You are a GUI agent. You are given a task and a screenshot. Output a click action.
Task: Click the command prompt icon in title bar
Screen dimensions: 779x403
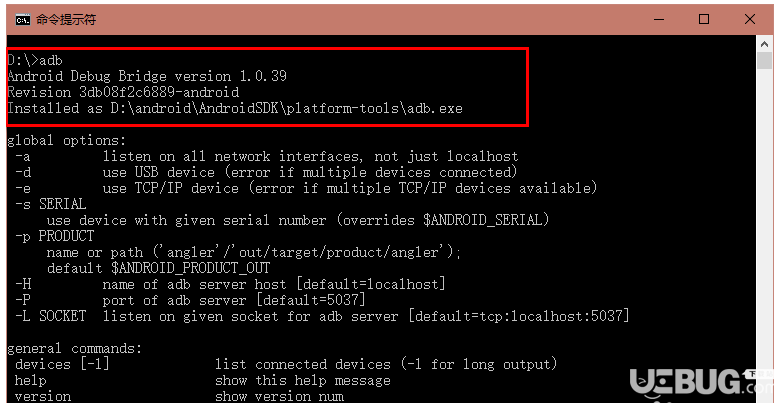click(x=23, y=20)
